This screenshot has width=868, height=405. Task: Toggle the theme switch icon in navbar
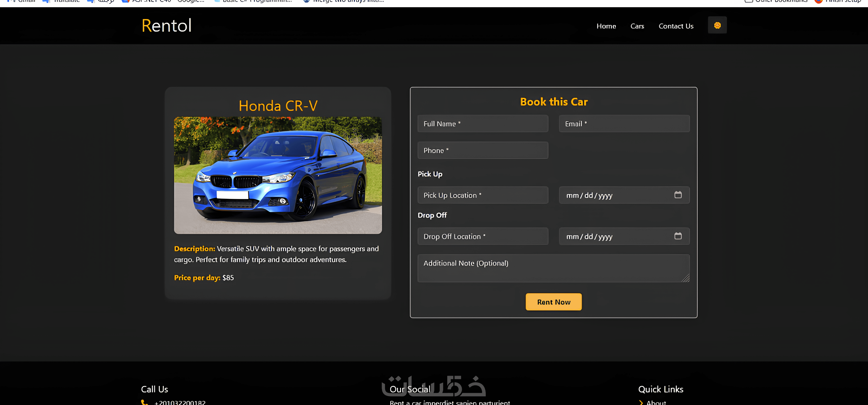click(717, 25)
